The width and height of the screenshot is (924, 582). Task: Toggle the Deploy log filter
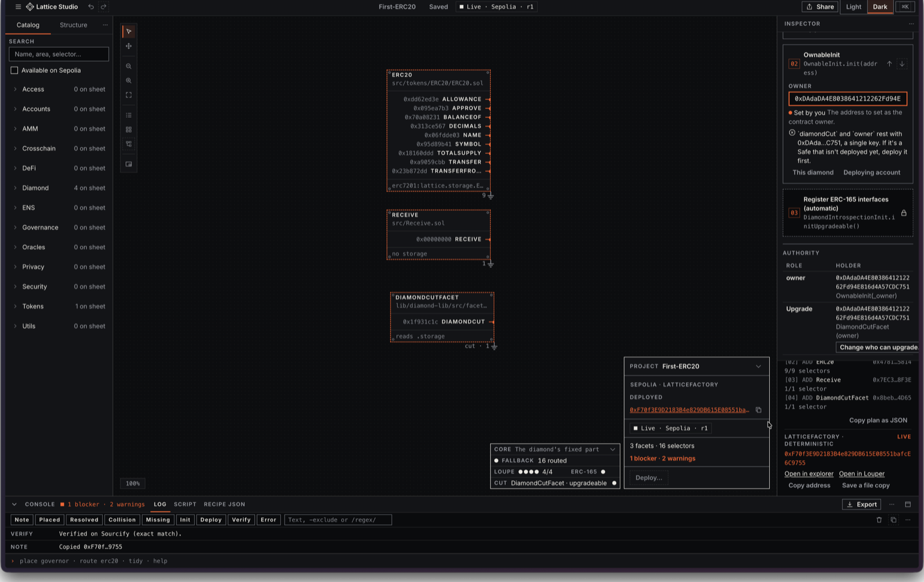pyautogui.click(x=211, y=520)
